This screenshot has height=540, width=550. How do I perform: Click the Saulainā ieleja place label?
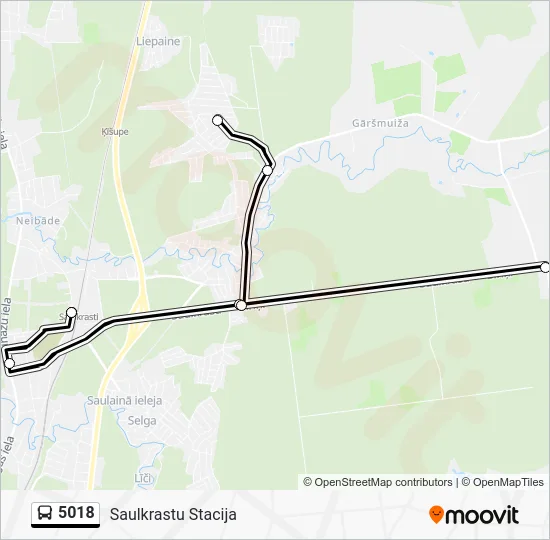coord(125,400)
